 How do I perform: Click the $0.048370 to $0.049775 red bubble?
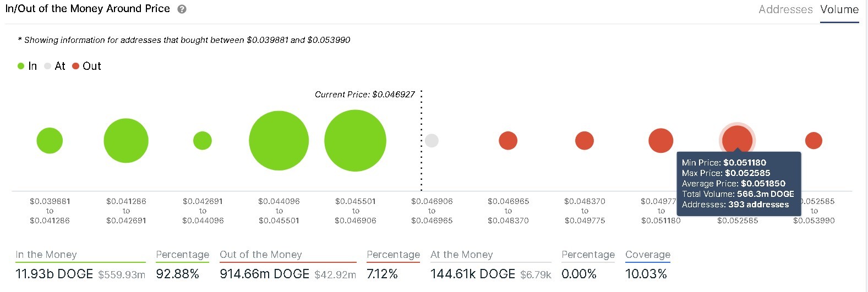click(x=585, y=141)
